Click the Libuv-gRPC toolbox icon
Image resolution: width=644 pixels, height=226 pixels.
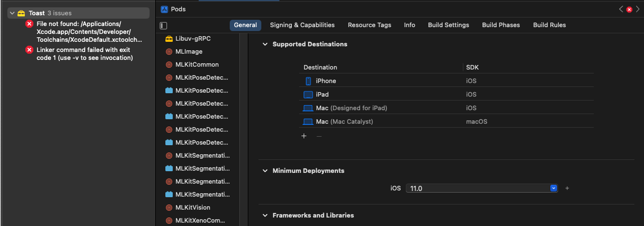pyautogui.click(x=169, y=38)
